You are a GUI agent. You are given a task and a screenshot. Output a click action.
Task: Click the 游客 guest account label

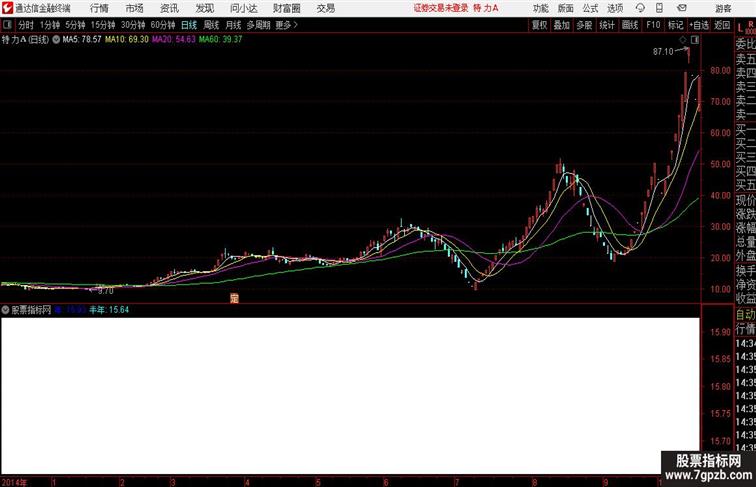pos(723,8)
